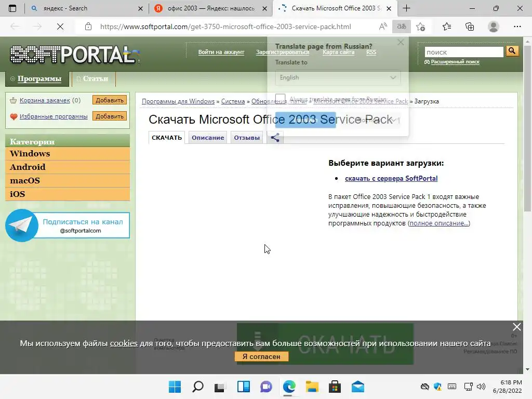The width and height of the screenshot is (532, 399).
Task: Open the profile avatar menu
Action: coord(494,26)
